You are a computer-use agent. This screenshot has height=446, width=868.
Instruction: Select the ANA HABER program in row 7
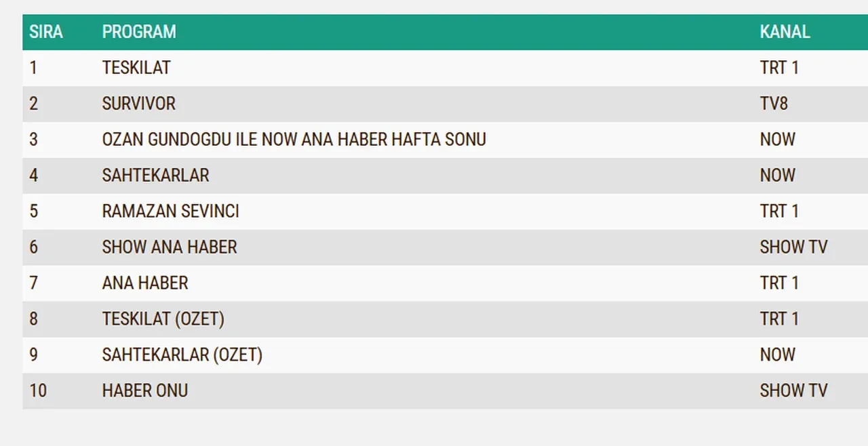tap(145, 283)
